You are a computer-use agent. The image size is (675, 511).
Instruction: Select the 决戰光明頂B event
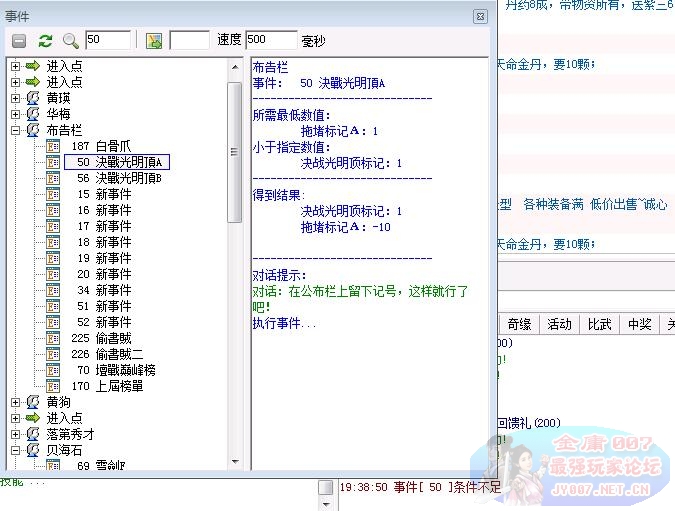click(x=128, y=178)
